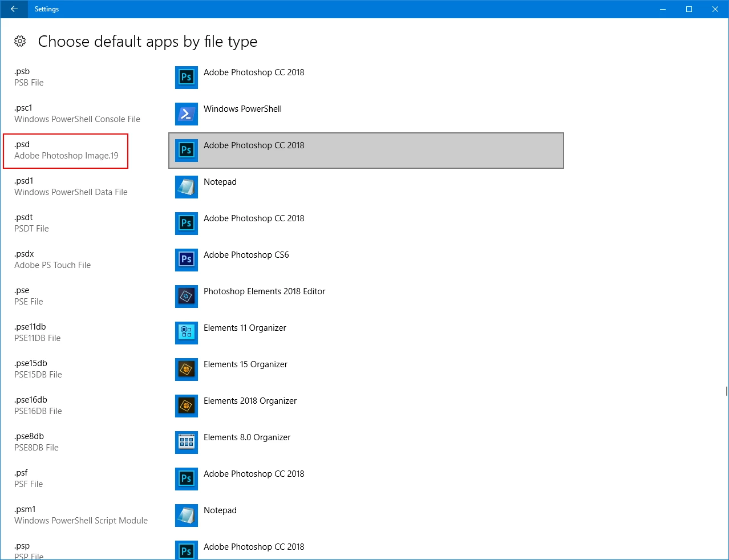Minimize the Settings window
The height and width of the screenshot is (560, 729).
pos(663,9)
